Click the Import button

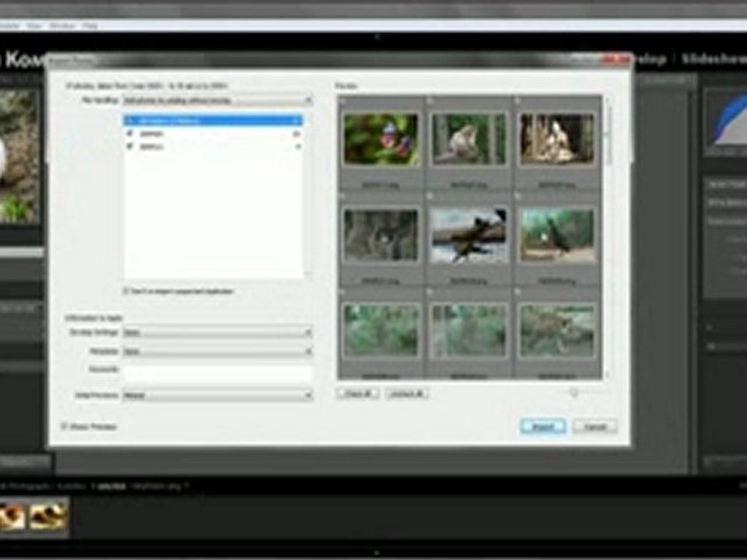click(x=543, y=426)
